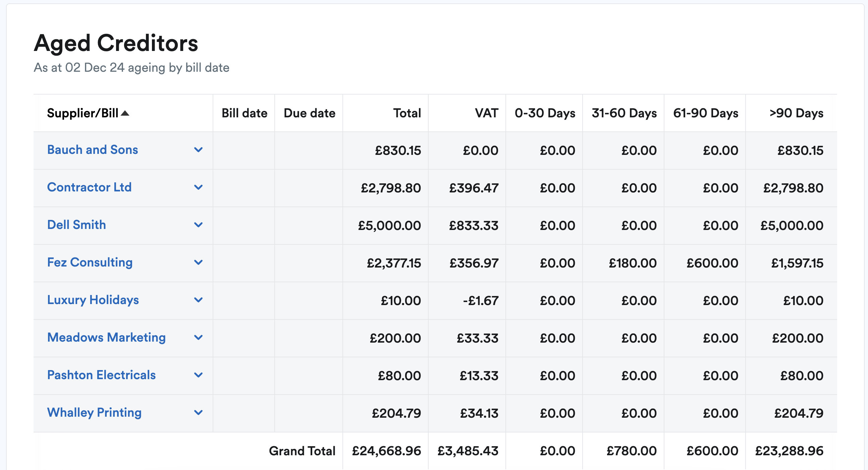Open the Whalley Printing supplier link
This screenshot has width=868, height=470.
[x=94, y=413]
